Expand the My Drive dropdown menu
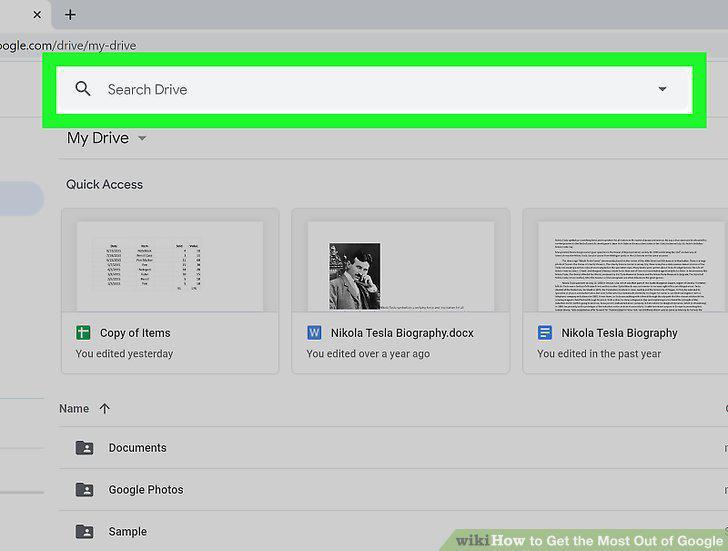The height and width of the screenshot is (551, 728). tap(143, 138)
